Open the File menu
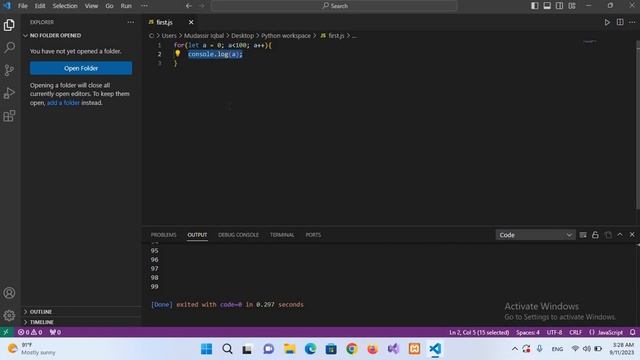Viewport: 640px width, 360px height. [23, 6]
